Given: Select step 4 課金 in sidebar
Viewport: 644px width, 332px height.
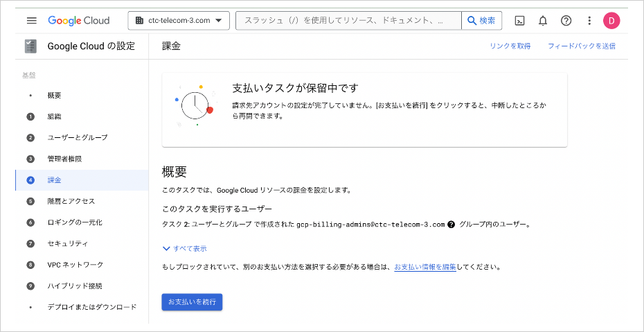Looking at the screenshot, I should pyautogui.click(x=82, y=180).
